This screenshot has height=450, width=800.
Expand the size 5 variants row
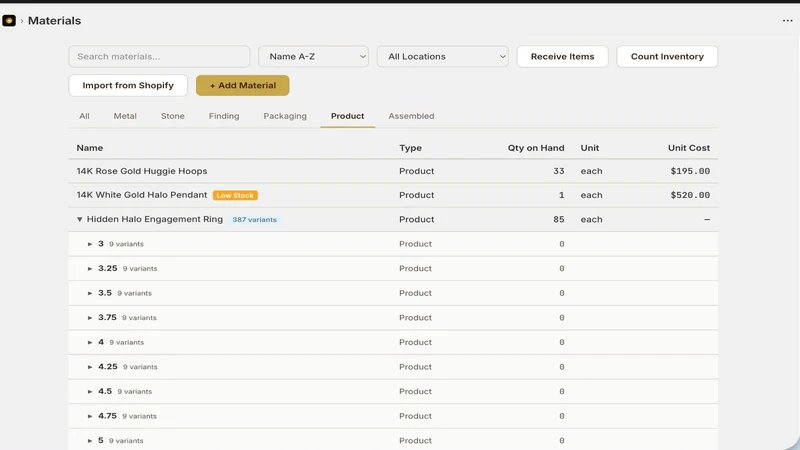click(x=90, y=440)
